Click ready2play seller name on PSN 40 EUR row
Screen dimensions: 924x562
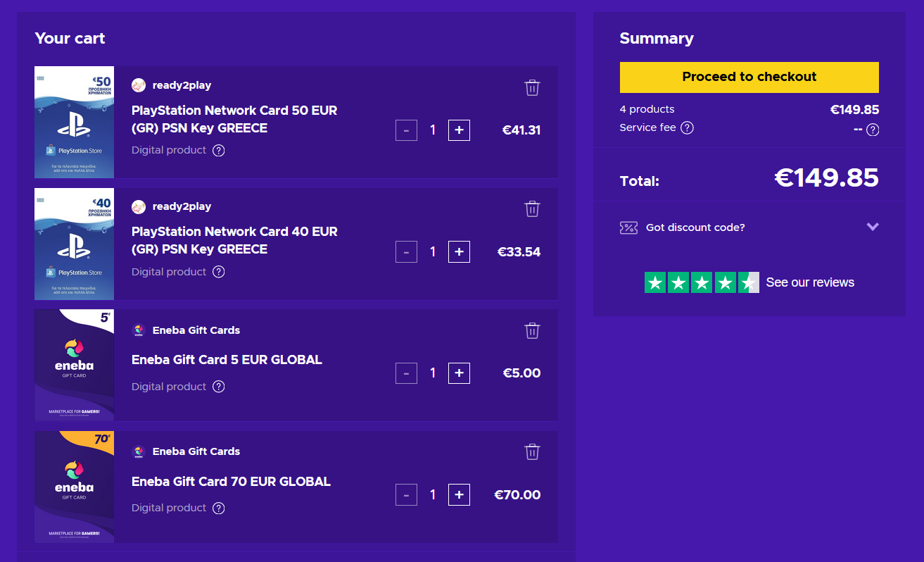pos(182,206)
